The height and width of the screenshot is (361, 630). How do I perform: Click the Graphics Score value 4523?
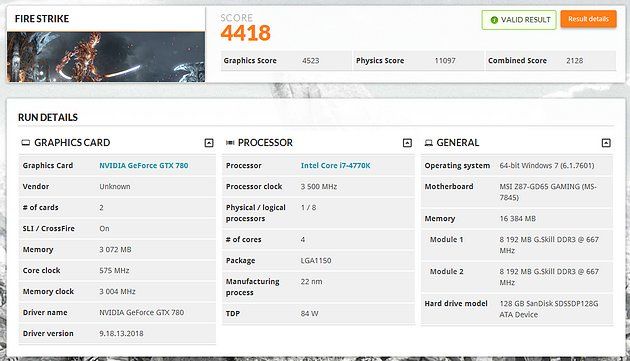coord(311,61)
